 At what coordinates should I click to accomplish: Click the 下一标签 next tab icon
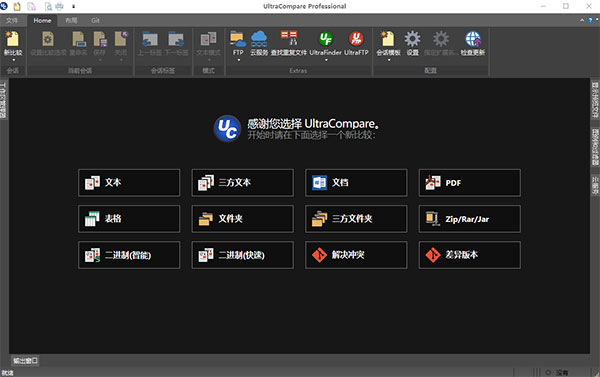pyautogui.click(x=176, y=39)
